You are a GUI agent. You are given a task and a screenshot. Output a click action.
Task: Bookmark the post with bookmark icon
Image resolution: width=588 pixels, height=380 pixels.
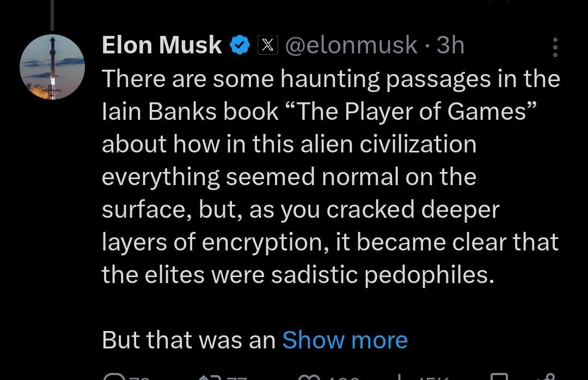tap(499, 376)
